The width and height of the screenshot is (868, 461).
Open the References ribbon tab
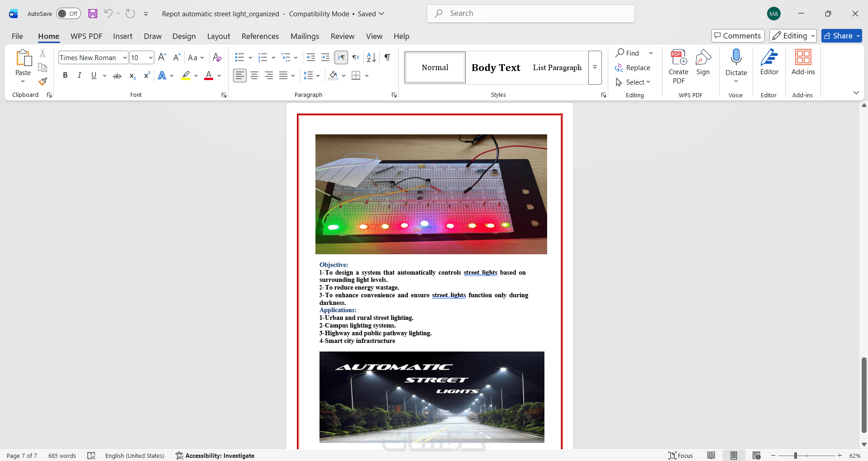[x=260, y=36]
